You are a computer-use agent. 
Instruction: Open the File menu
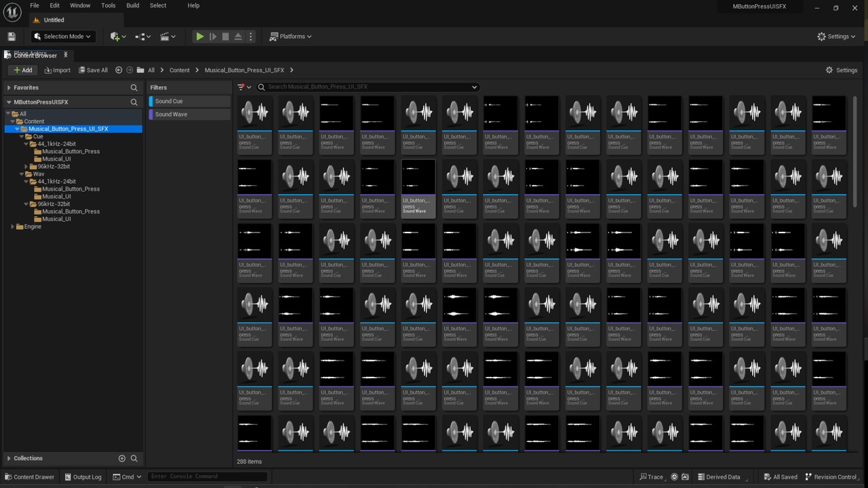(x=35, y=5)
